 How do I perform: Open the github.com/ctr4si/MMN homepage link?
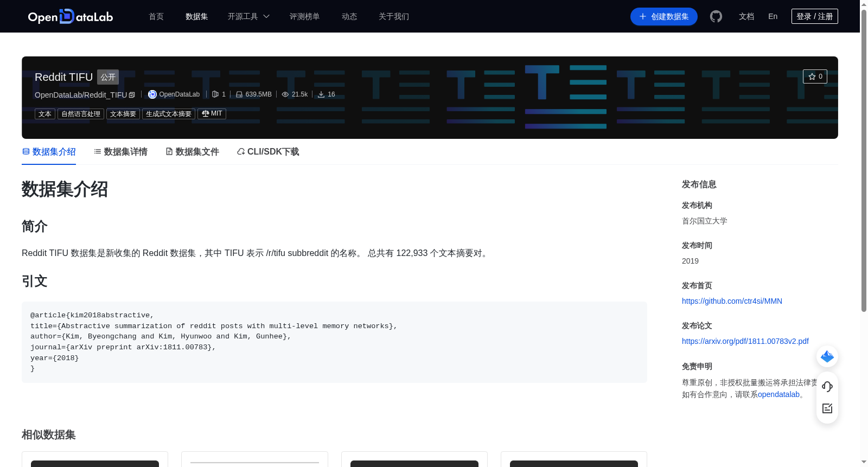click(732, 301)
